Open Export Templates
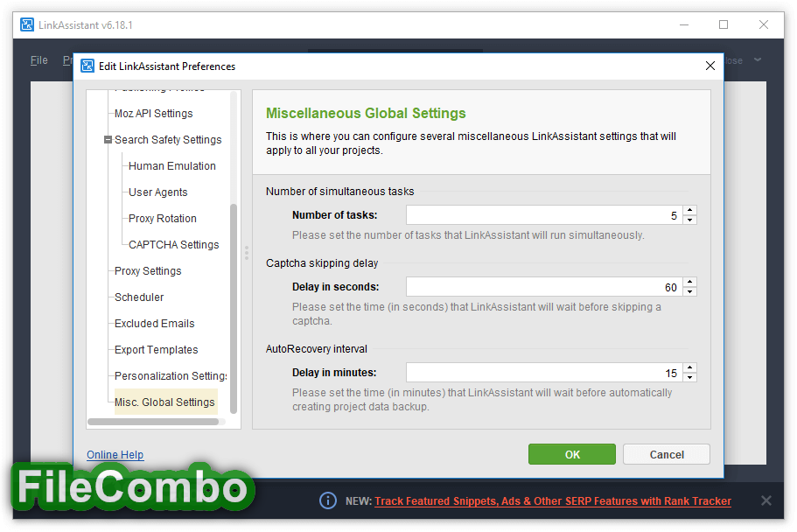Viewport: 797px width, 532px height. point(156,350)
